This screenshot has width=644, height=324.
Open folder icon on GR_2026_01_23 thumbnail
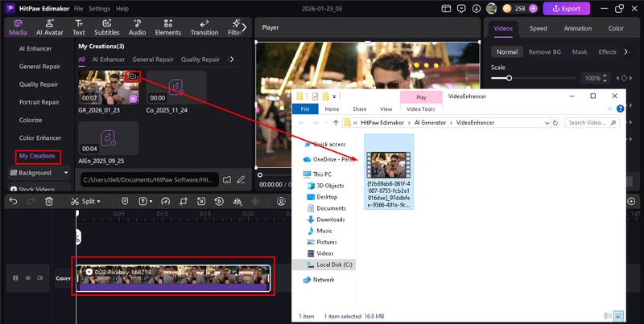tap(133, 76)
